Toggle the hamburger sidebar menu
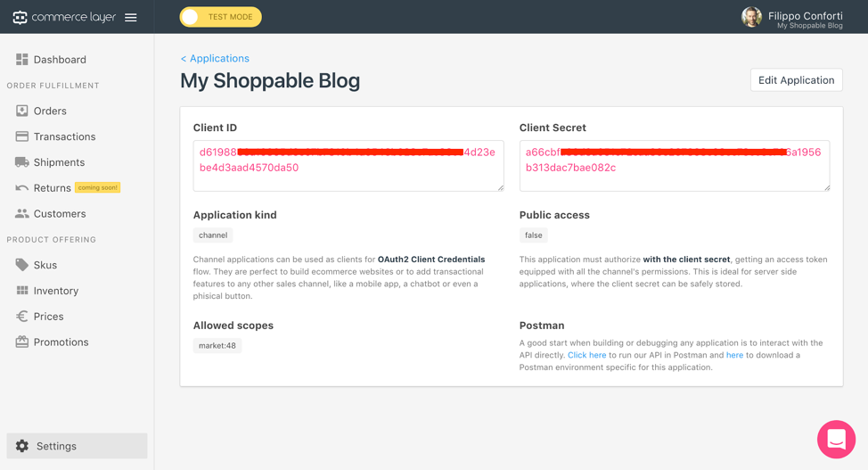Image resolution: width=868 pixels, height=470 pixels. [131, 18]
